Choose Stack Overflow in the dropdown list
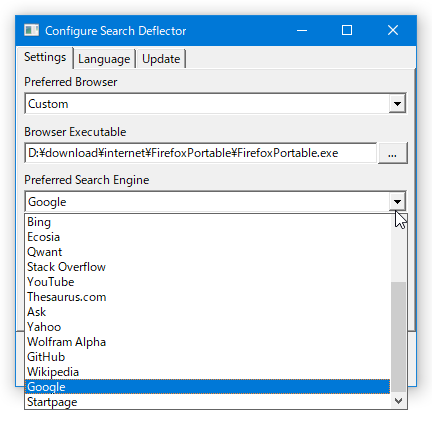Viewport: 432px width, 424px height. tap(207, 267)
